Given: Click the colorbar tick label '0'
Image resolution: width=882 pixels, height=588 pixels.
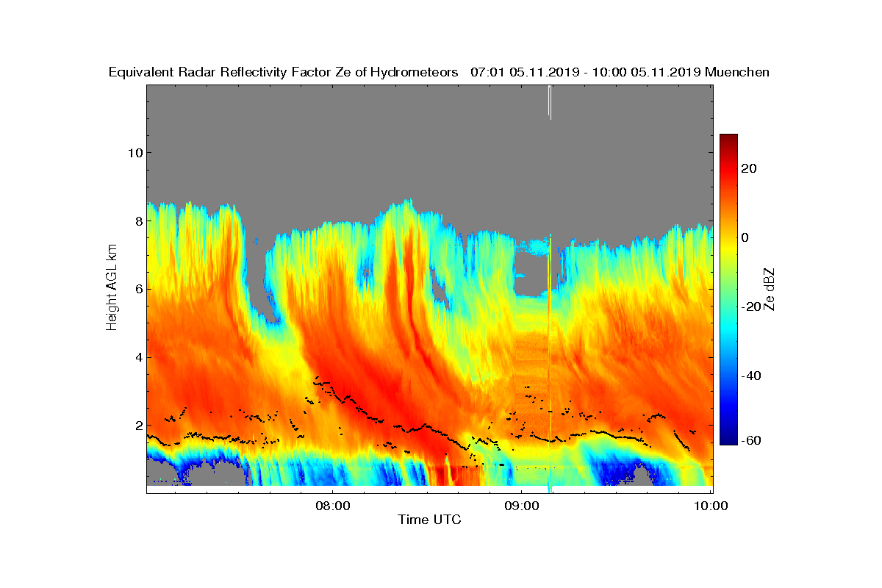Looking at the screenshot, I should coord(746,237).
